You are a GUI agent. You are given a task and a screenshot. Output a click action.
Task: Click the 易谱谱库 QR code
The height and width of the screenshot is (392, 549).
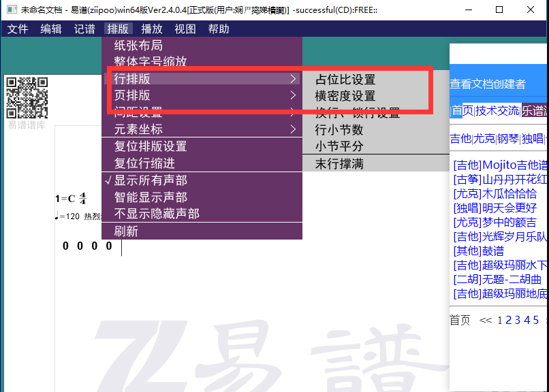27,97
